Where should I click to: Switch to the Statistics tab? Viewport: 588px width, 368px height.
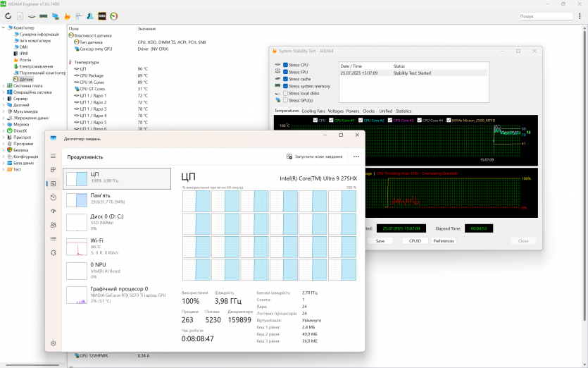click(404, 111)
